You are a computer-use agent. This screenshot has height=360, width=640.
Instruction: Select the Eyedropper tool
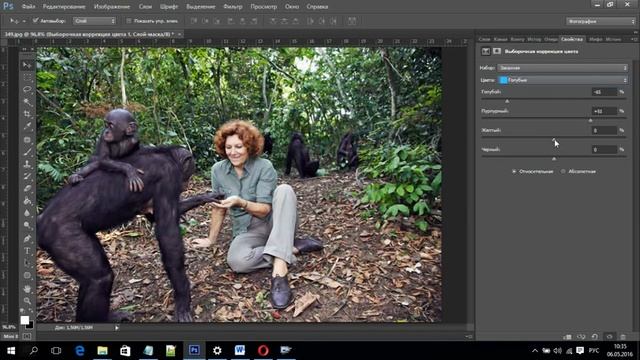pyautogui.click(x=27, y=126)
